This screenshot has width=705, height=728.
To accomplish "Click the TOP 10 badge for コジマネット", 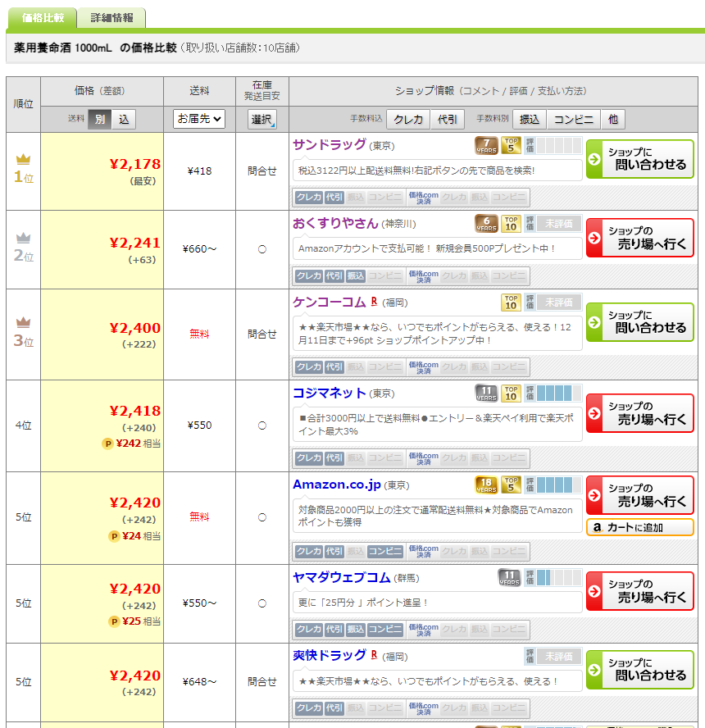I will [x=511, y=394].
